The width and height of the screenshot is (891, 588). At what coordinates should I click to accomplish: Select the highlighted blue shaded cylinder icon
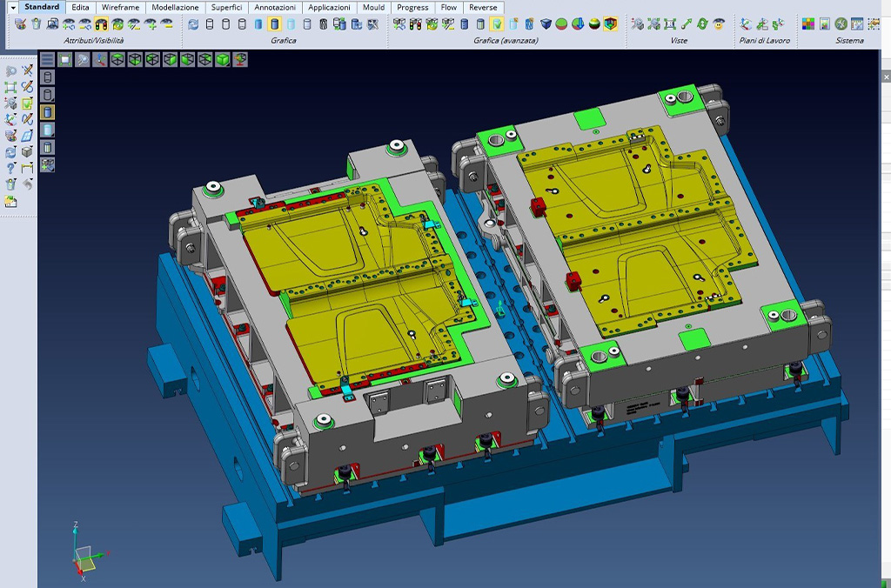pyautogui.click(x=274, y=24)
